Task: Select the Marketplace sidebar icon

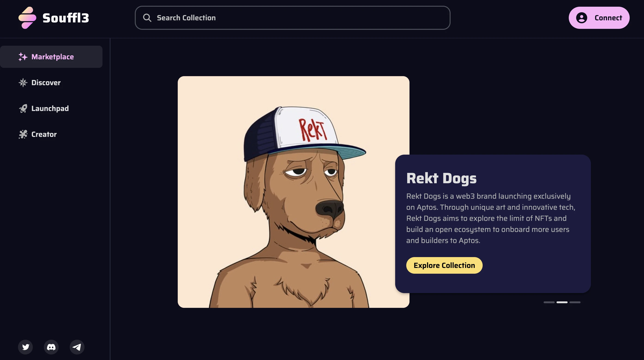Action: [x=23, y=56]
